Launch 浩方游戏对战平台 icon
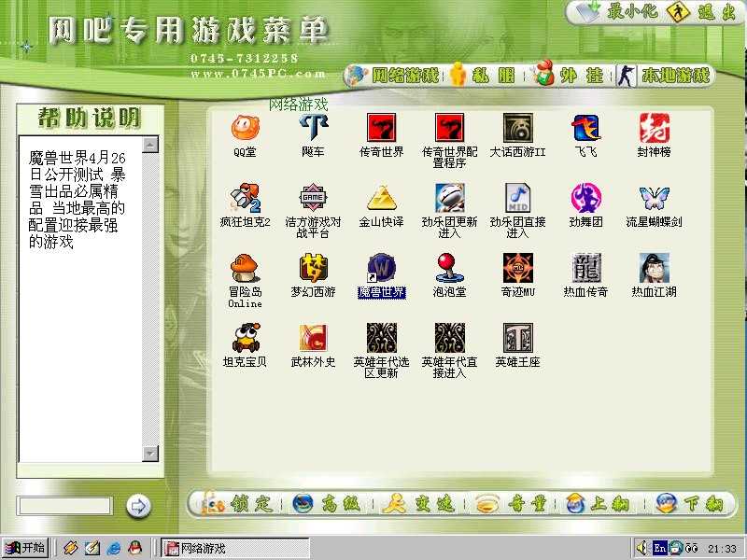Viewport: 747px width, 560px height. pos(314,198)
